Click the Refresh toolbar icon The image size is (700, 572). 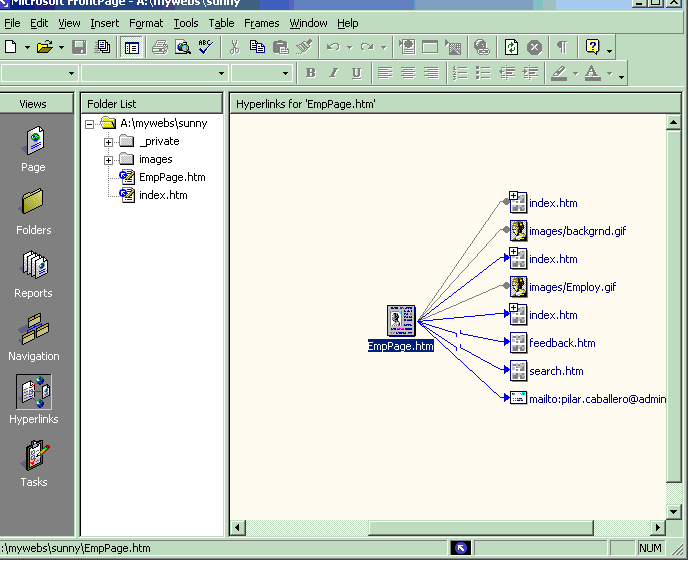pyautogui.click(x=511, y=47)
